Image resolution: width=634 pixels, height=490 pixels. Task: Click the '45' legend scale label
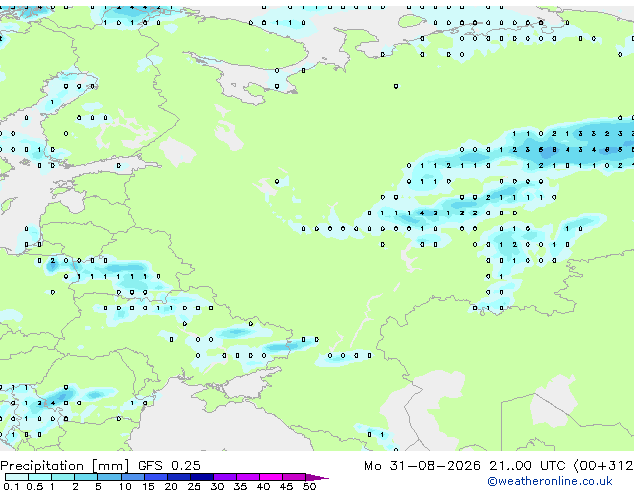286,486
